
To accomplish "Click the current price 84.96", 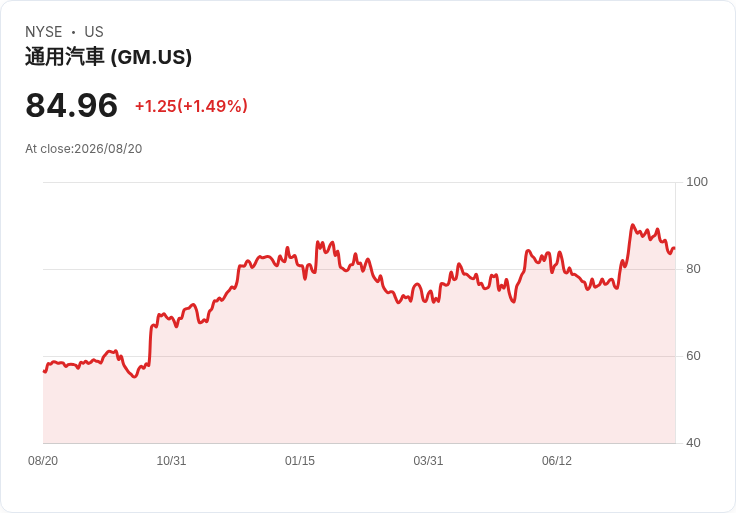I will [71, 105].
